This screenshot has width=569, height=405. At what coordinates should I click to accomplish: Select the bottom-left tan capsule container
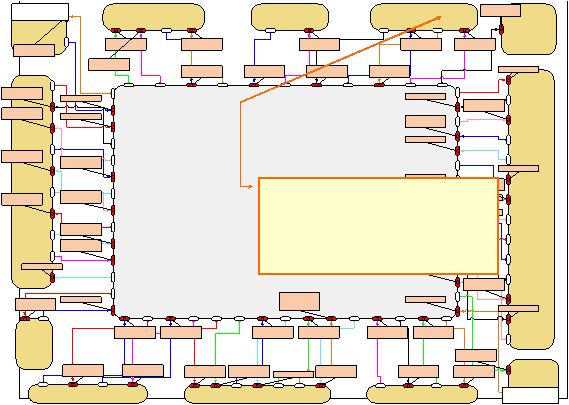[88, 394]
